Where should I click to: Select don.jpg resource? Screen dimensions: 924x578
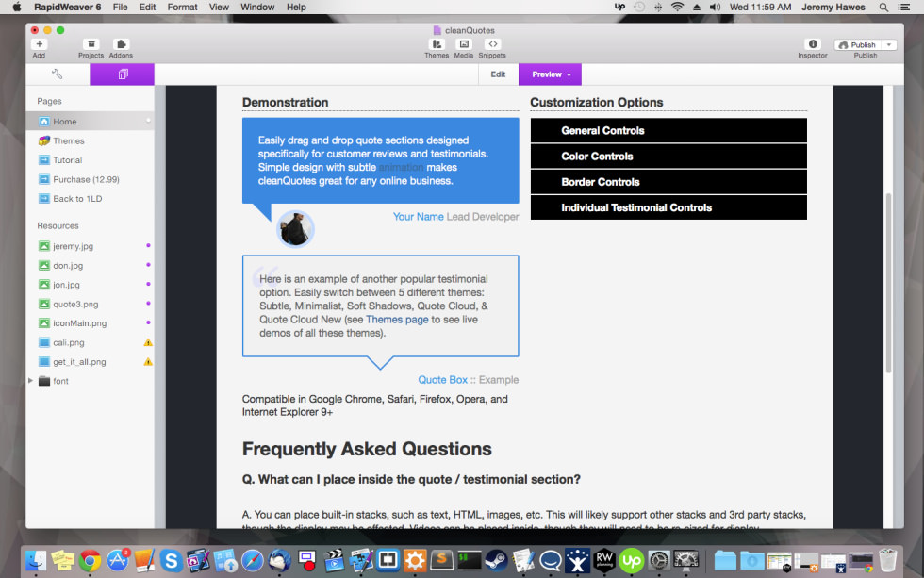click(90, 266)
